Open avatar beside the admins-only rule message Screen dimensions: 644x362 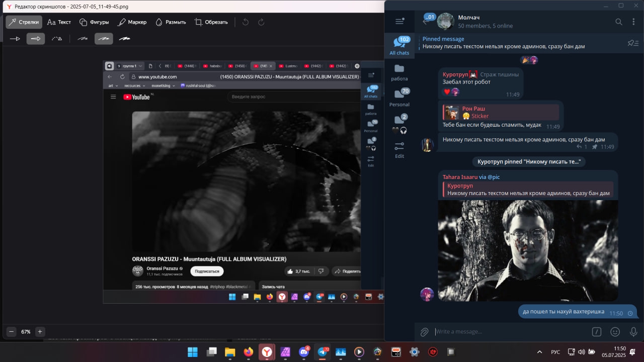427,145
